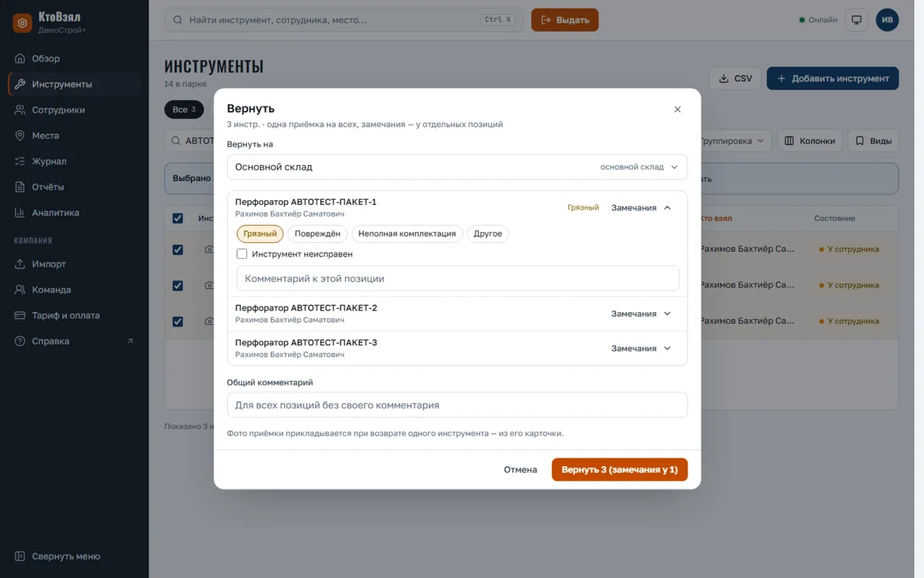924x578 pixels.
Task: Click the Аналитика chart icon
Action: pyautogui.click(x=20, y=213)
